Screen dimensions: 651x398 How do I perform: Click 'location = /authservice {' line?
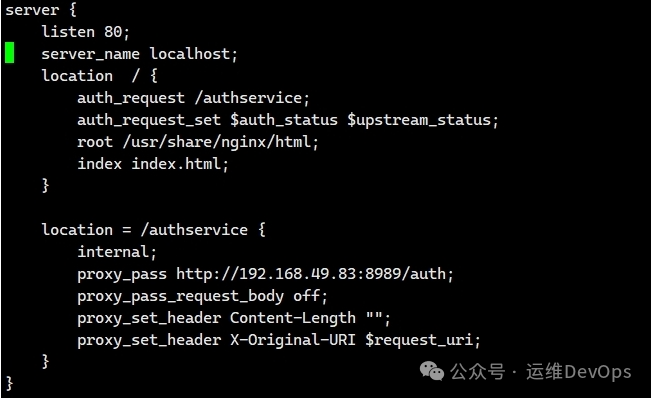[x=154, y=230]
